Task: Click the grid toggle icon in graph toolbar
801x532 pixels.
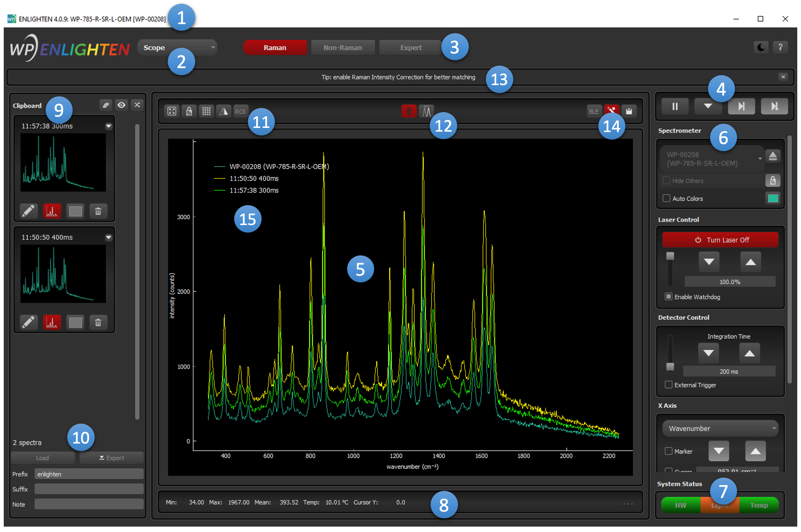Action: (206, 111)
